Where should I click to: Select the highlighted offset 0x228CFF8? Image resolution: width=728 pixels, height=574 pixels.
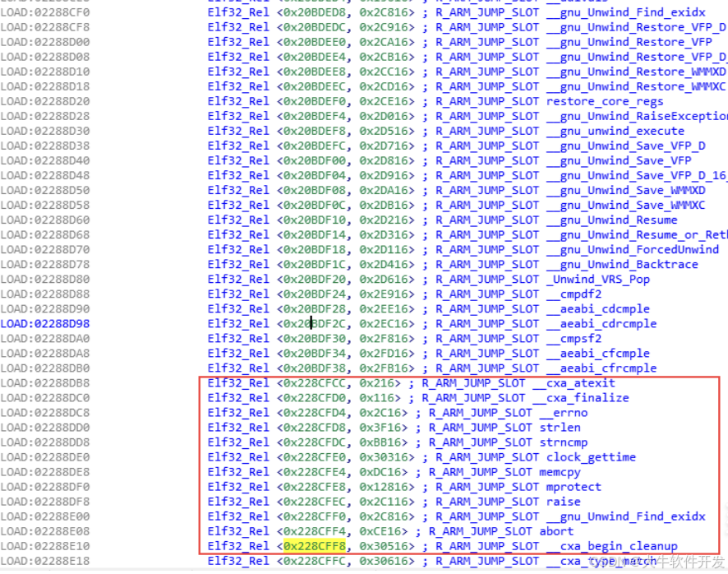pos(315,546)
